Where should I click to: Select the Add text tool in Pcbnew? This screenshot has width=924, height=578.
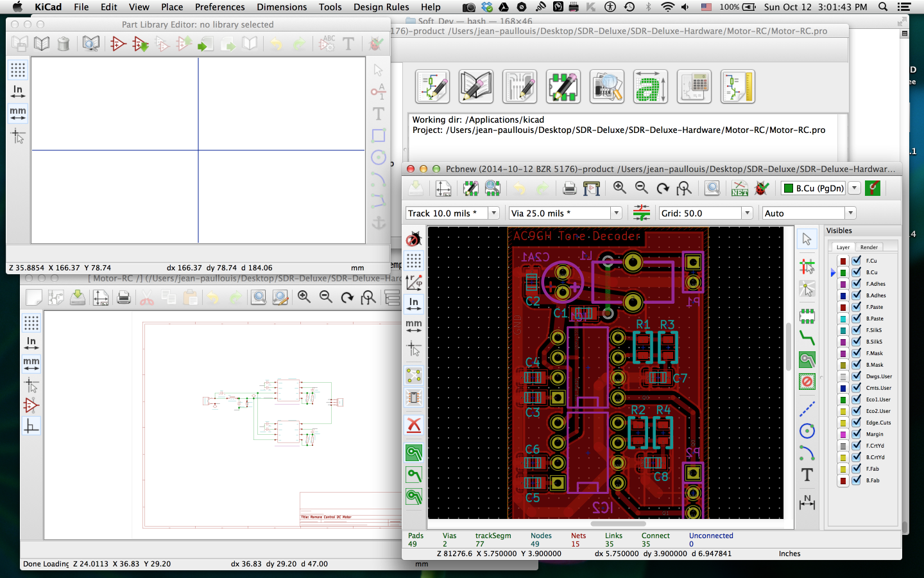[807, 475]
